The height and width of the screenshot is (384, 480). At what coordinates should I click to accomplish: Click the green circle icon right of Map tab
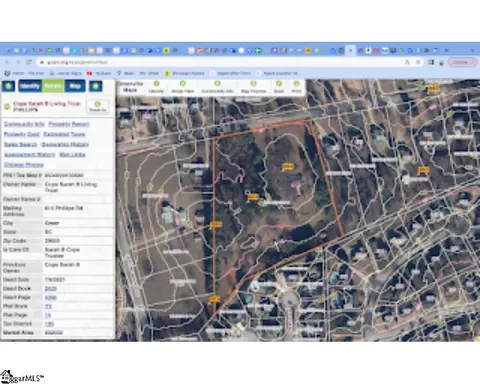click(96, 86)
